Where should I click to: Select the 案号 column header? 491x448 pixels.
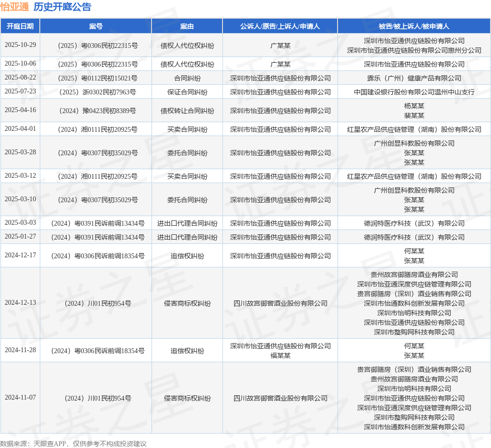pyautogui.click(x=96, y=26)
